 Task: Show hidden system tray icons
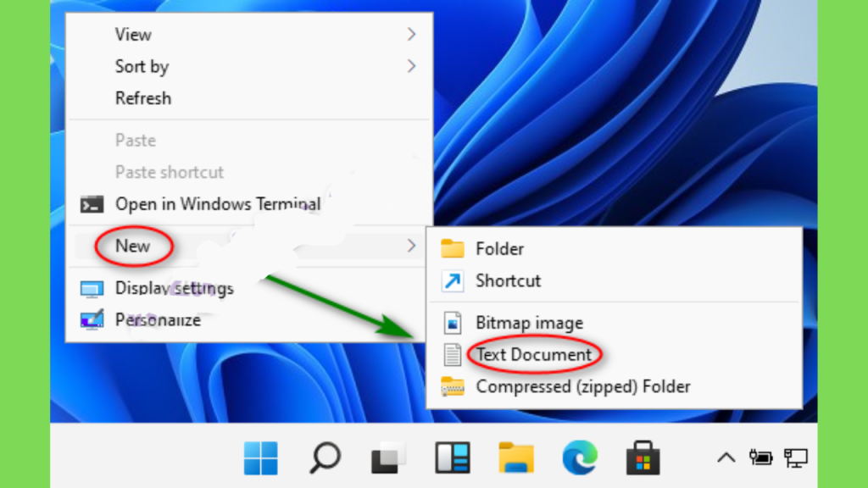click(726, 458)
